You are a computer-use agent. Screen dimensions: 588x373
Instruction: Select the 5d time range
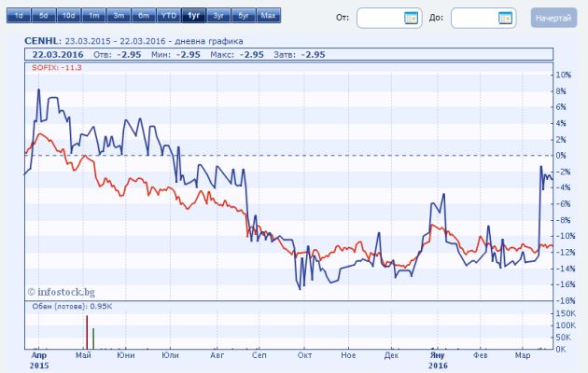click(x=44, y=16)
